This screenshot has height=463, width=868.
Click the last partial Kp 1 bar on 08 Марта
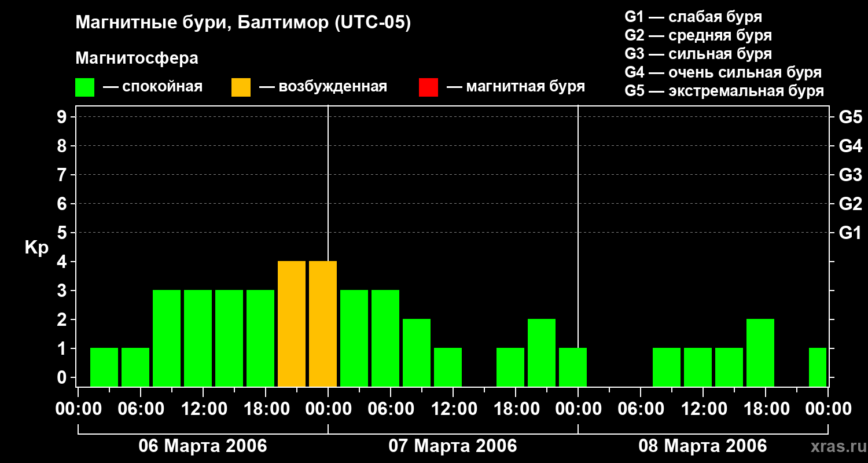(x=818, y=368)
